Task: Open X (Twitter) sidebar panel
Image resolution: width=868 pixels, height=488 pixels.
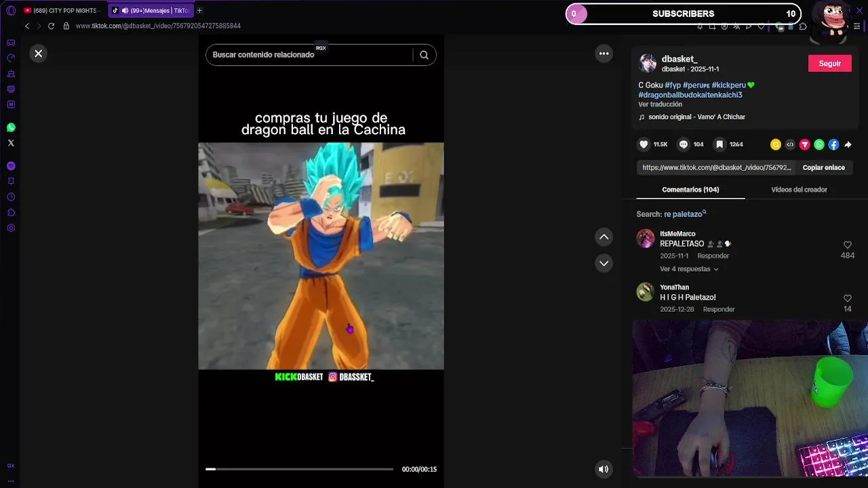Action: (x=11, y=143)
